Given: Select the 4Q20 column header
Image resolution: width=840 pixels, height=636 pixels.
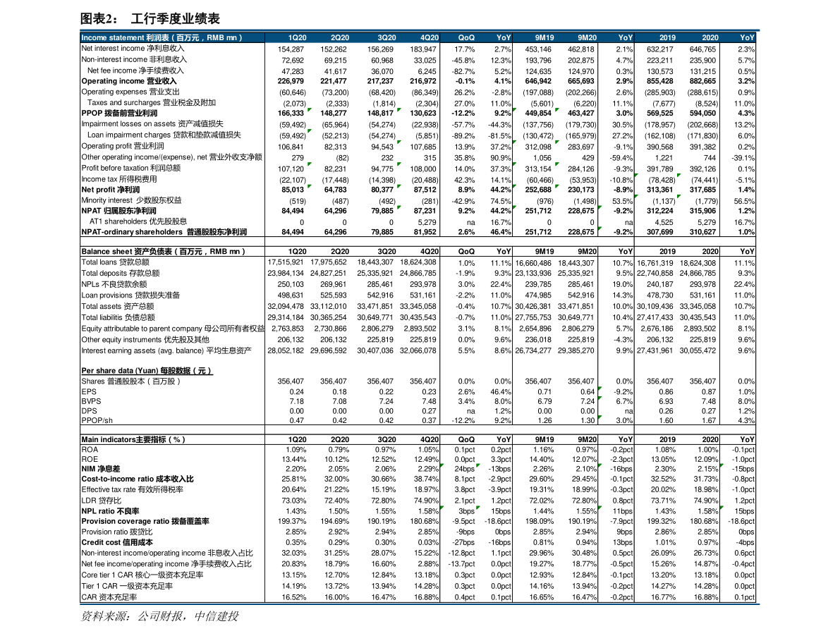Looking at the screenshot, I should [429, 38].
